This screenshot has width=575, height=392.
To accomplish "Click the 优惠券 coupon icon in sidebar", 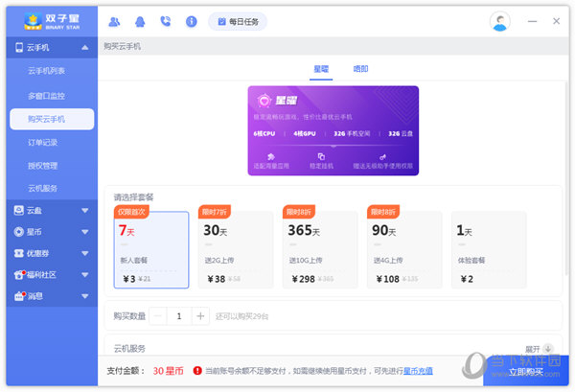I will pos(19,253).
